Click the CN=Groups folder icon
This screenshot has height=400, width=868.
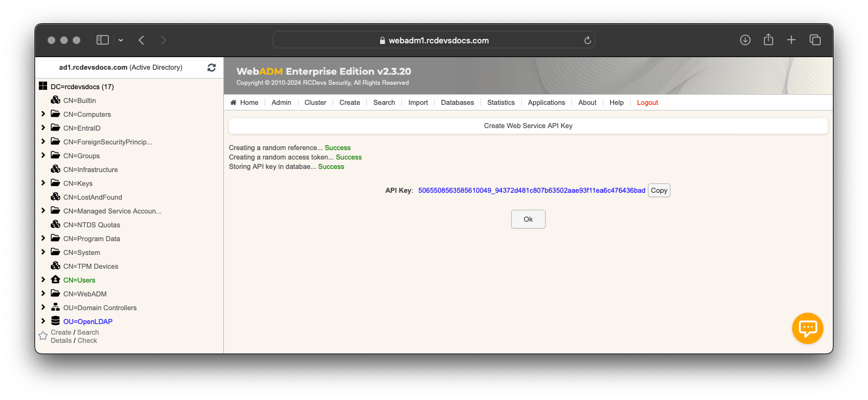point(56,156)
